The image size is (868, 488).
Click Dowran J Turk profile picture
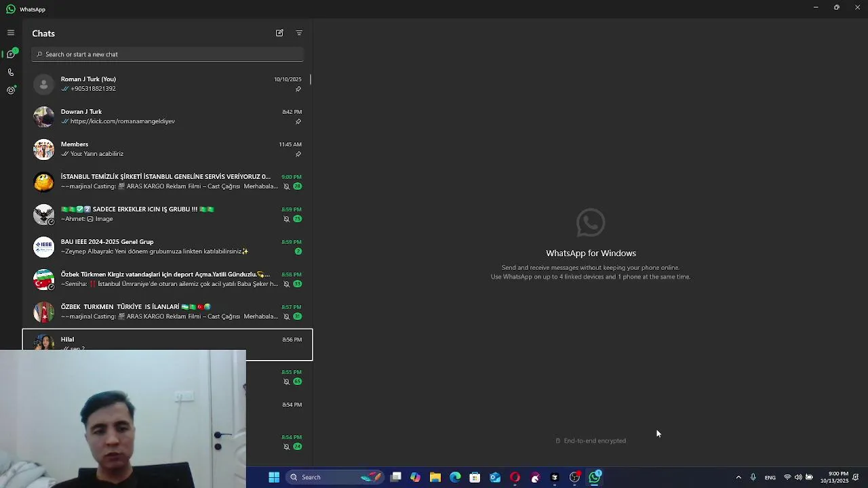tap(43, 117)
